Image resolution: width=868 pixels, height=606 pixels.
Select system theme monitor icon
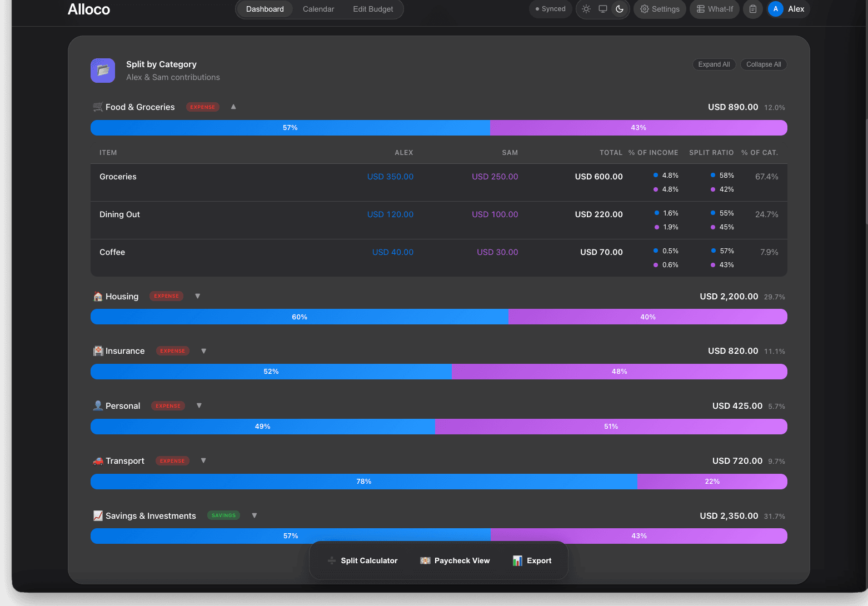point(603,9)
